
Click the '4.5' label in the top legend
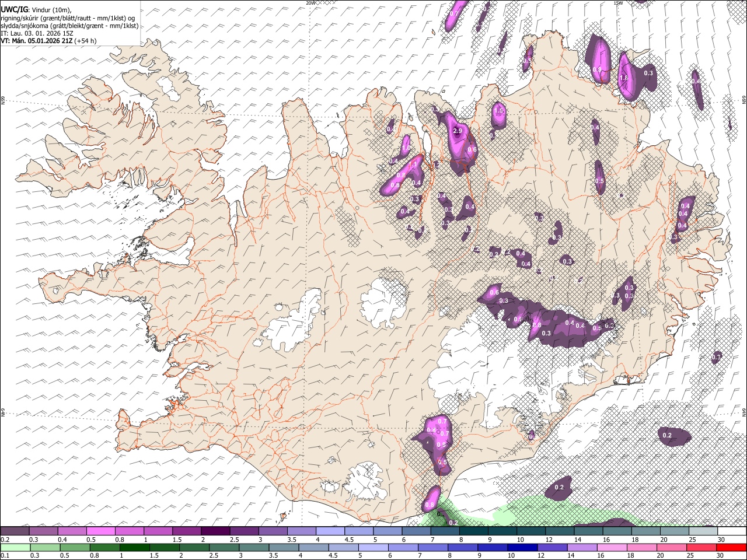coord(350,540)
